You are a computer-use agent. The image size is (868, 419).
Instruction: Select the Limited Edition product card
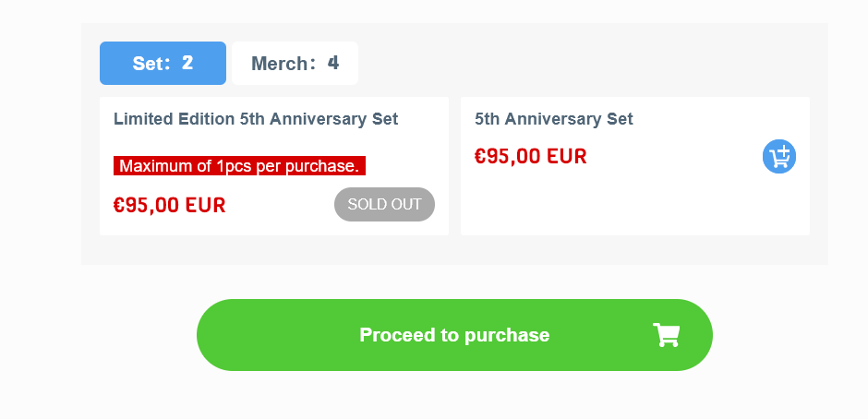274,166
